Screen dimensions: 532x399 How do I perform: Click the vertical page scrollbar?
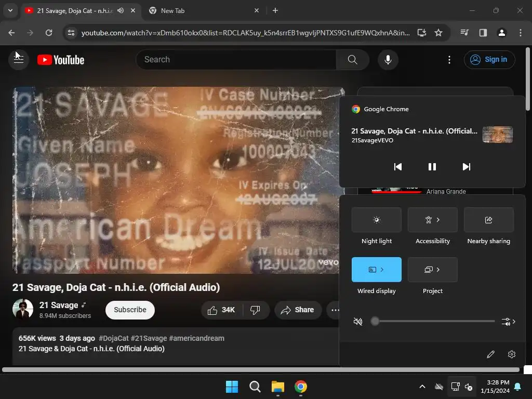pos(528,79)
